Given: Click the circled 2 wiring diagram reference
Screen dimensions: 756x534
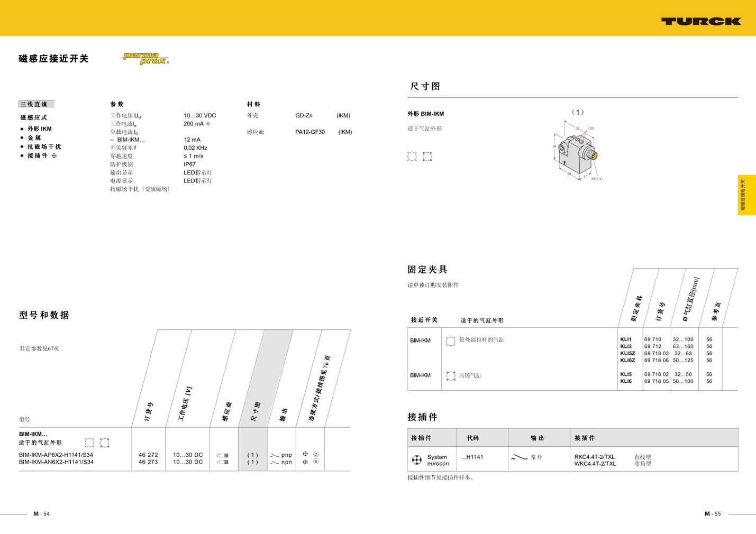Looking at the screenshot, I should pyautogui.click(x=316, y=454).
